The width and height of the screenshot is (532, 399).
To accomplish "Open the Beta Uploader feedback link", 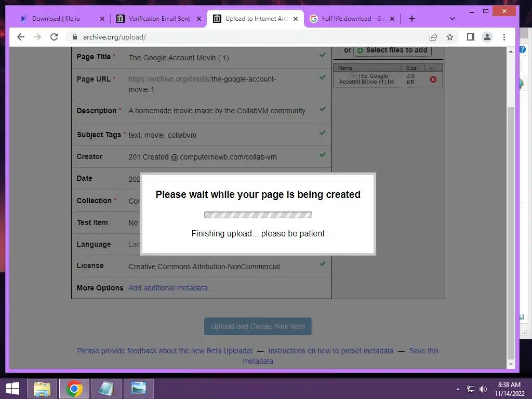I will 165,351.
